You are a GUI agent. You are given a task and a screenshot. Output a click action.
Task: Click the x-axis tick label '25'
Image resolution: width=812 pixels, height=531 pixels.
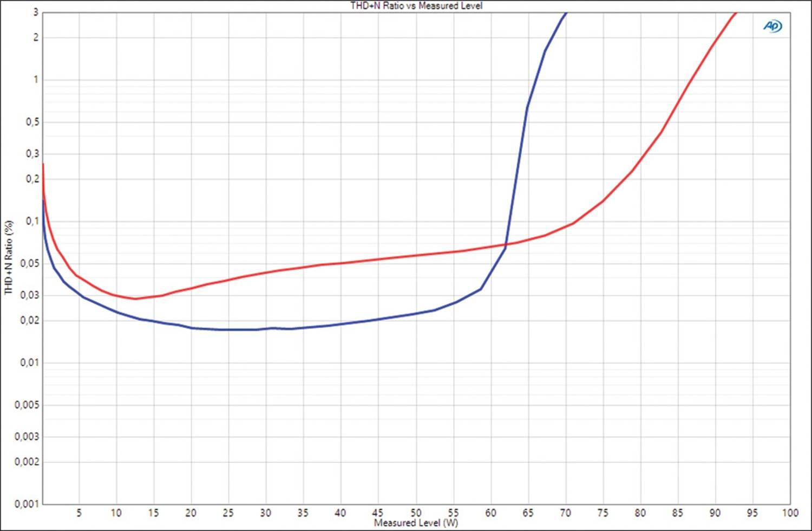(228, 513)
